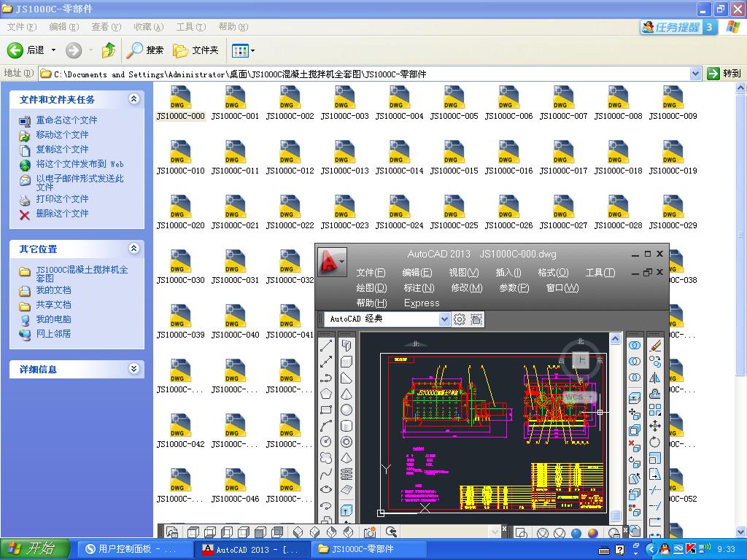Select the Rectangle tool in AutoCAD
Screen dimensions: 747x560
(x=326, y=410)
